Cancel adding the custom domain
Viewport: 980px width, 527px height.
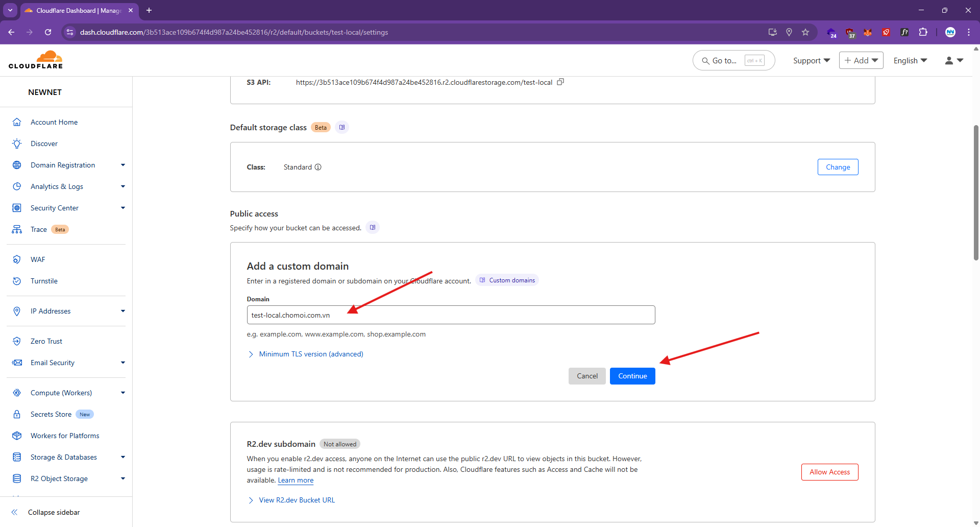click(587, 376)
